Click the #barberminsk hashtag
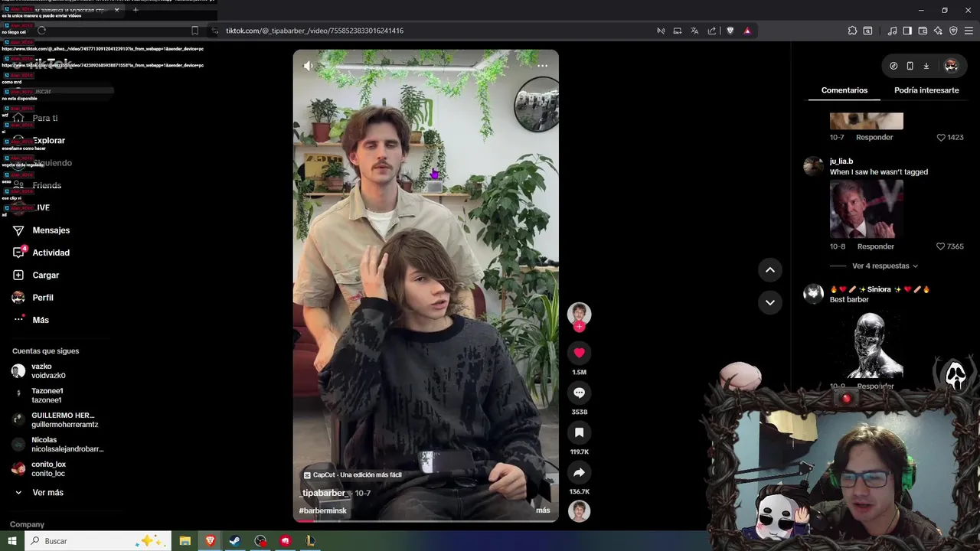Screen dimensions: 980x551 click(323, 510)
